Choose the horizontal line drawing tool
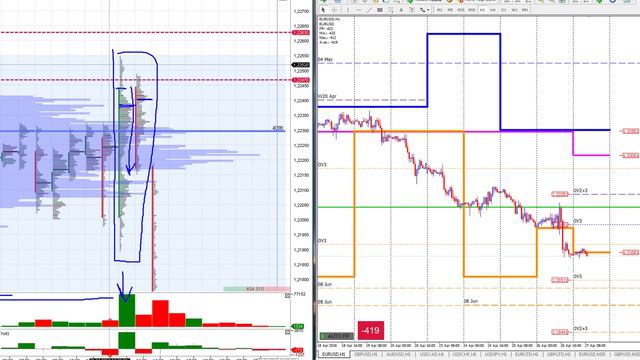The image size is (640, 360). [x=358, y=10]
